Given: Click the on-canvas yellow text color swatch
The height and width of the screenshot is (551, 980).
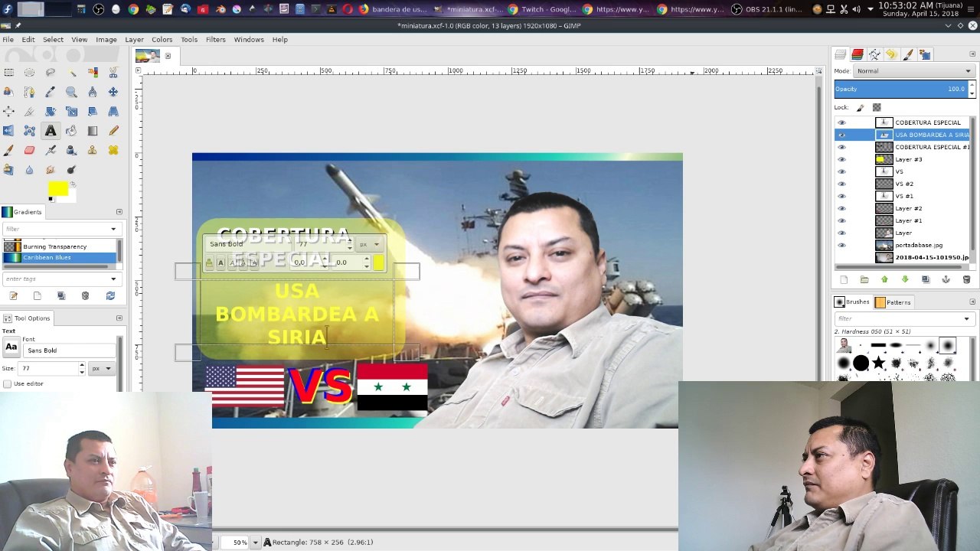Looking at the screenshot, I should pos(378,263).
